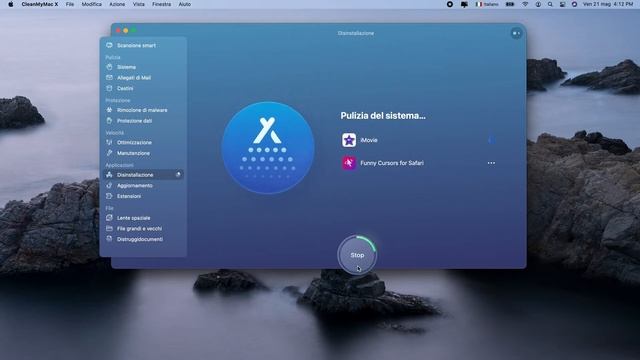The height and width of the screenshot is (360, 640).
Task: Open the CleanMyMac X application menu
Action: click(x=40, y=4)
